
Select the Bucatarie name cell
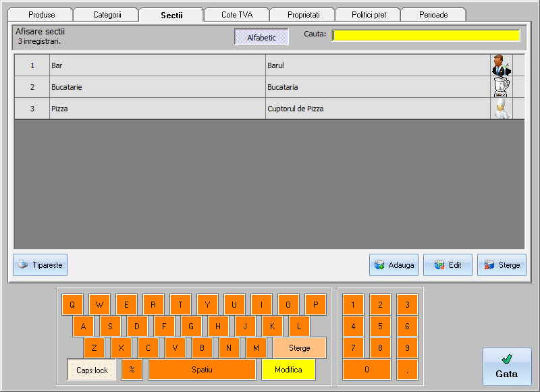(x=157, y=87)
